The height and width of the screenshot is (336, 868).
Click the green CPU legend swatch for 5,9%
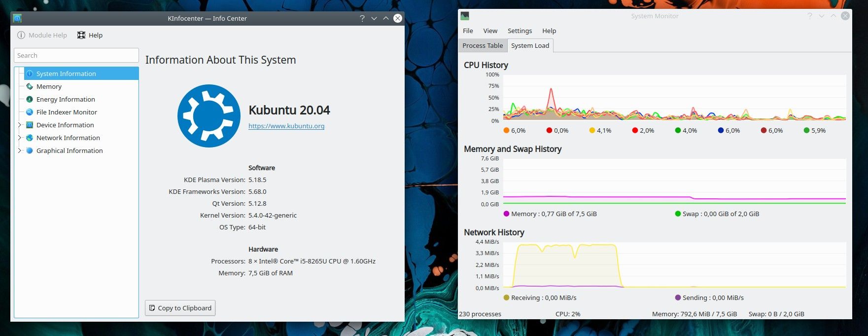click(806, 130)
